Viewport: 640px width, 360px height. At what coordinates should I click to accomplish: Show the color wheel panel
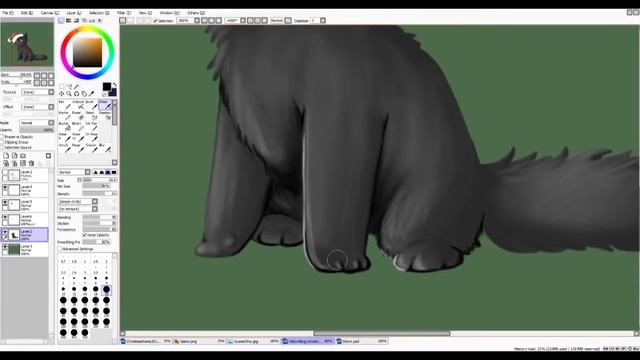pos(61,20)
